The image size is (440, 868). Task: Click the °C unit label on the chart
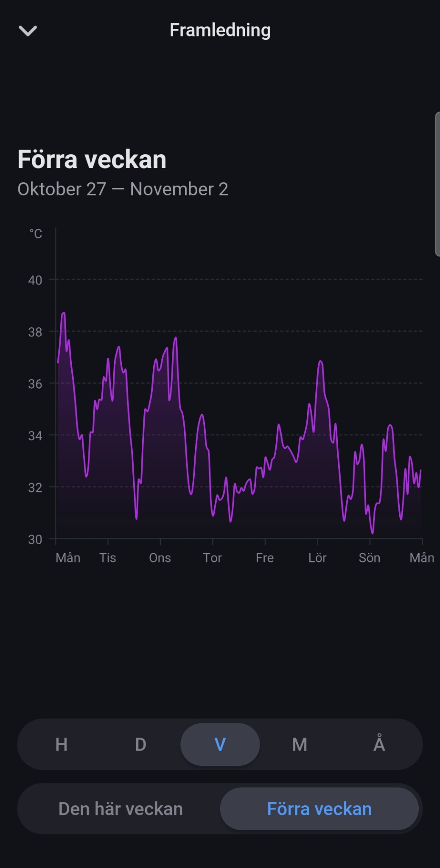(36, 234)
